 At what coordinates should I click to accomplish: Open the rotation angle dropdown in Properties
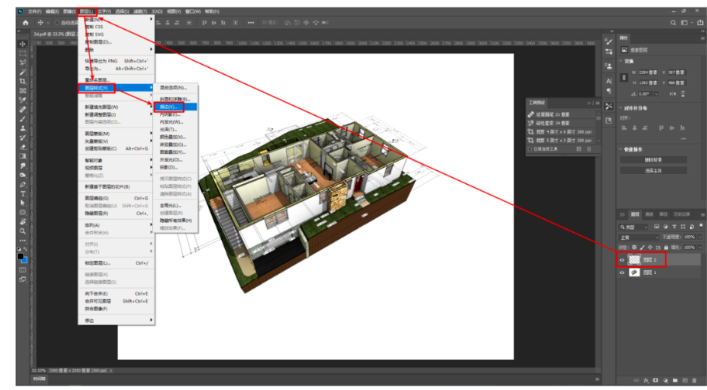(656, 94)
